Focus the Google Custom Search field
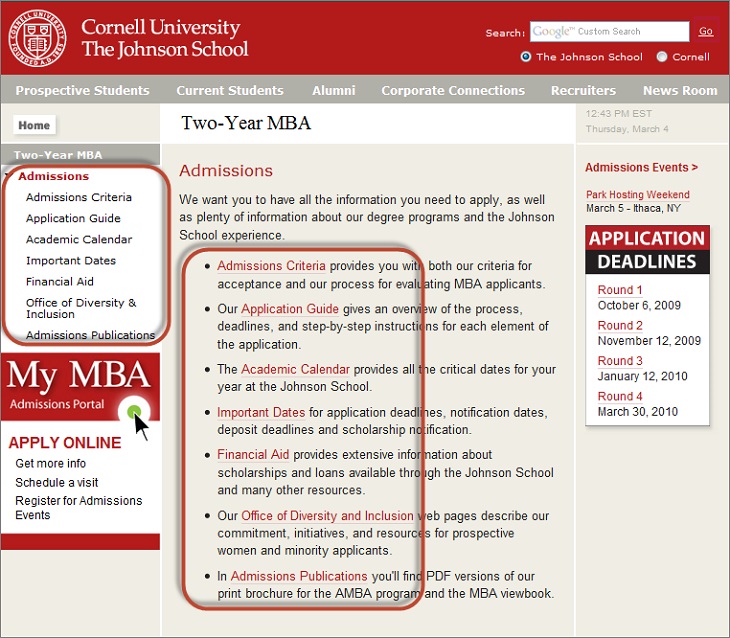 click(609, 31)
